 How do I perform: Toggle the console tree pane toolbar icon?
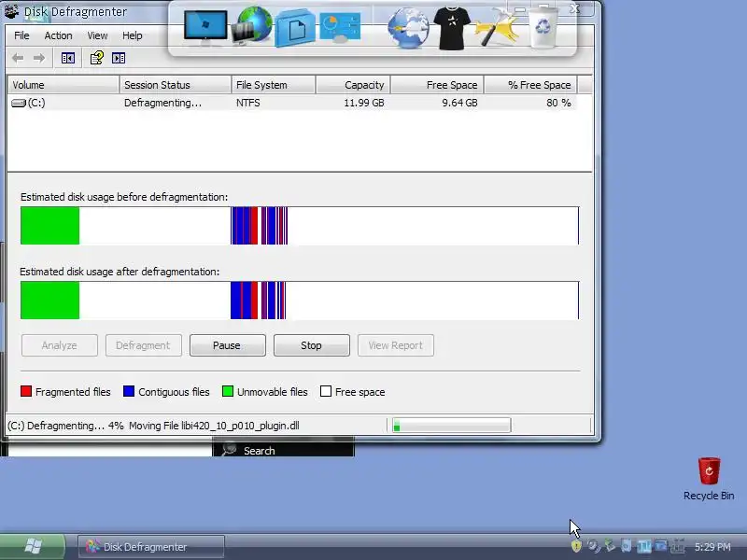[67, 58]
